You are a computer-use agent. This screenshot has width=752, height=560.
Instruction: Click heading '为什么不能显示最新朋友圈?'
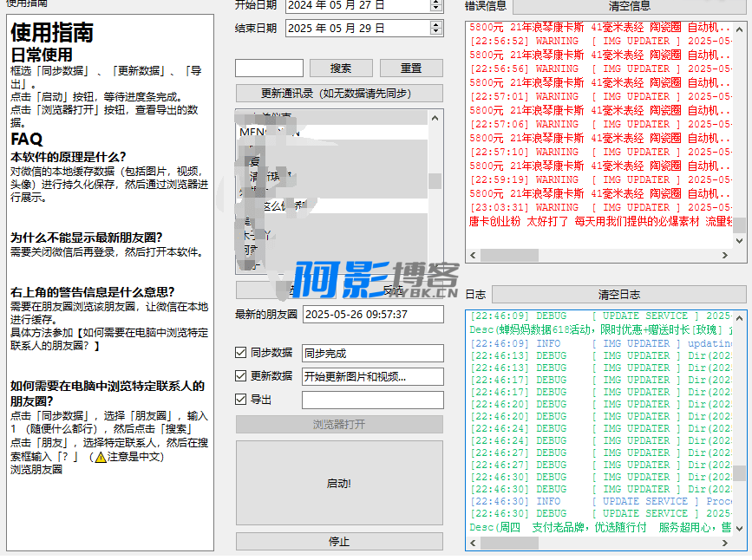click(x=87, y=238)
